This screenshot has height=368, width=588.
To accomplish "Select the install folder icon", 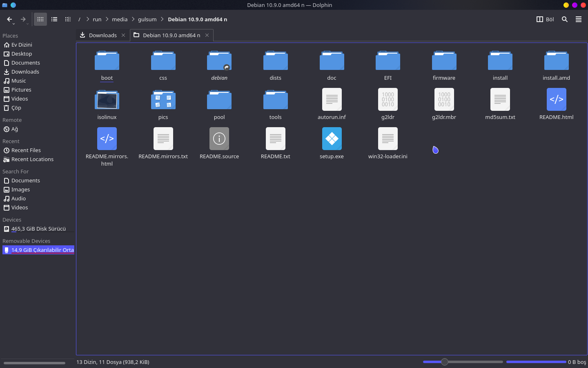I will [500, 61].
